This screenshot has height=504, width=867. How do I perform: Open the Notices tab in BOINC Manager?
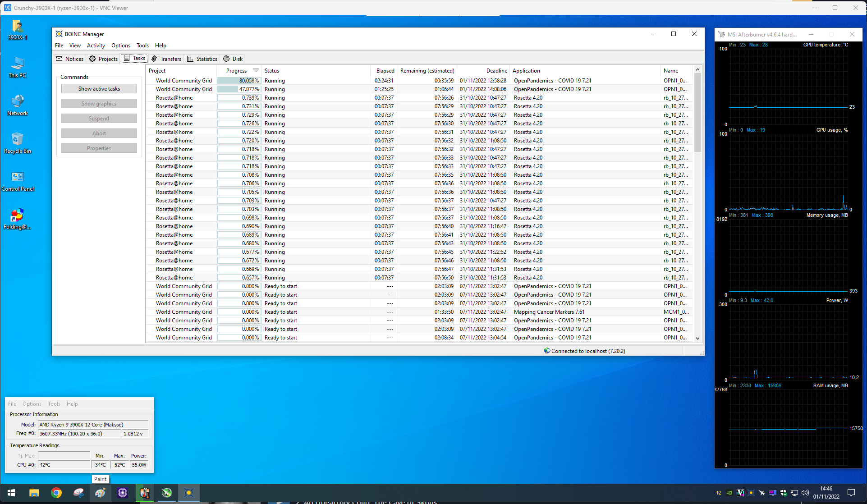click(x=70, y=59)
